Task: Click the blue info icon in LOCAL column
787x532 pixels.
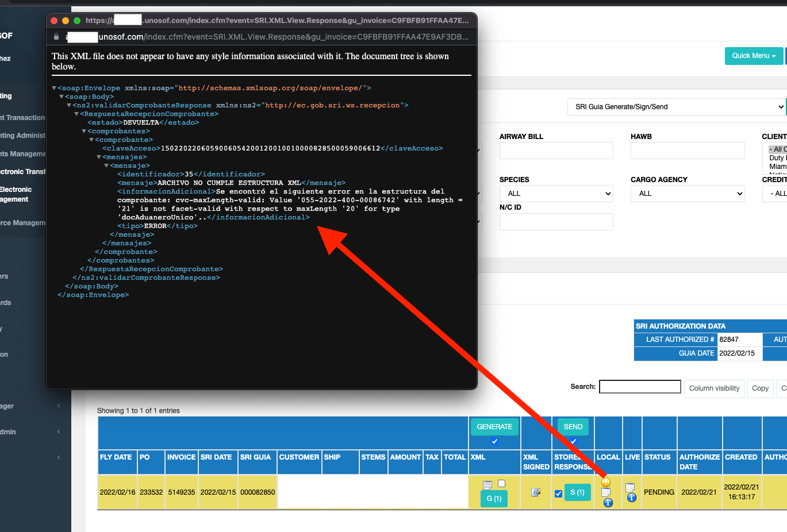Action: [x=608, y=503]
